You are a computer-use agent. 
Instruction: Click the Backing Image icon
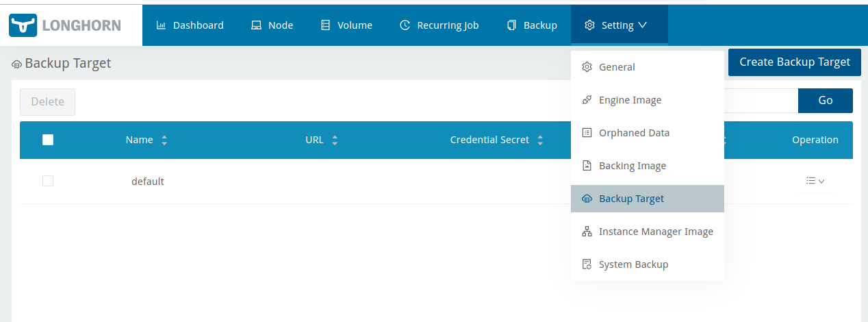tap(587, 166)
